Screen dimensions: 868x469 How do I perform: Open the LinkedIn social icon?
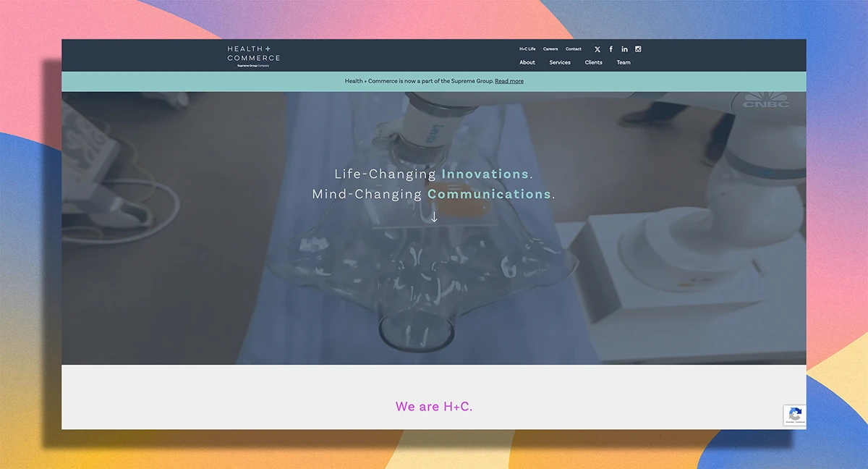pos(625,49)
